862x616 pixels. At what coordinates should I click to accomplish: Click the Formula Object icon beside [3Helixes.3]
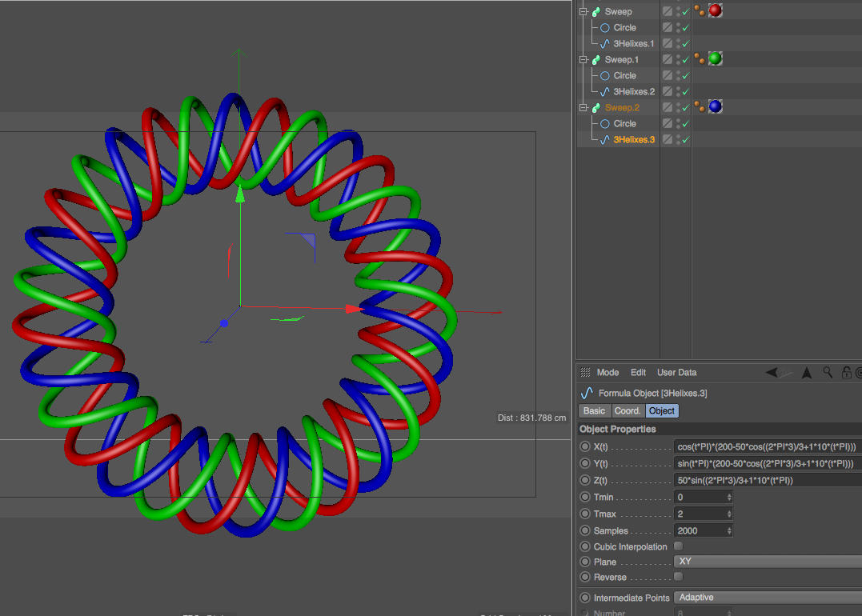pyautogui.click(x=586, y=393)
